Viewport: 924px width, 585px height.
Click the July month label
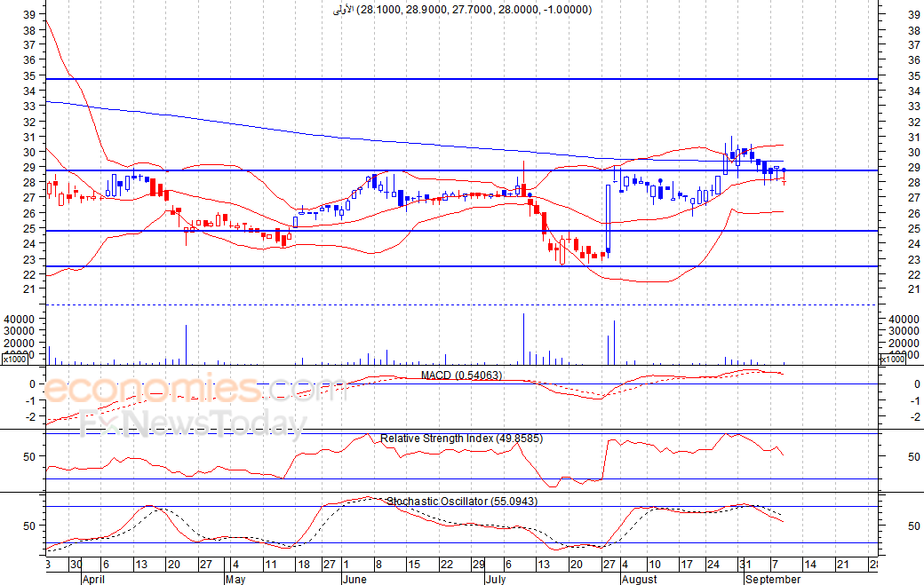496,579
